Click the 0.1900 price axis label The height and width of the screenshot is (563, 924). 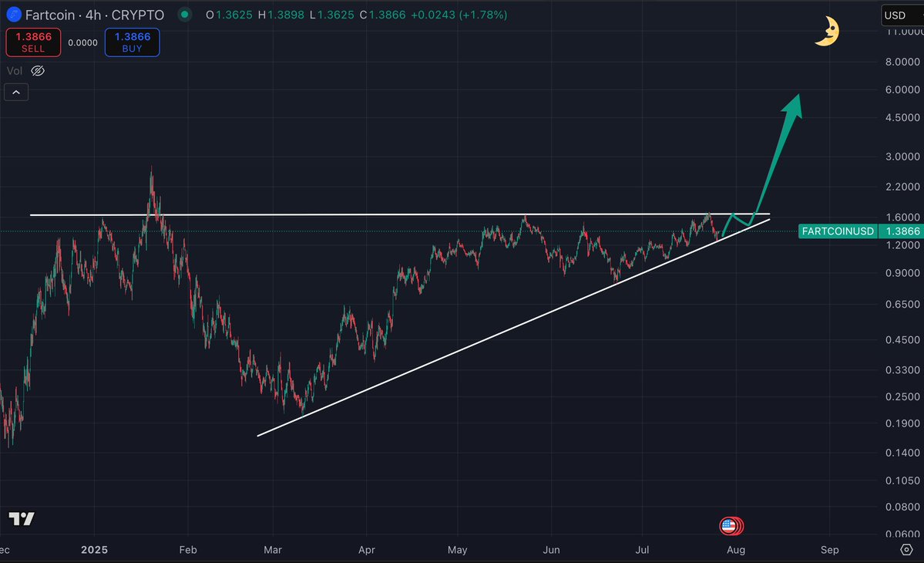click(902, 423)
